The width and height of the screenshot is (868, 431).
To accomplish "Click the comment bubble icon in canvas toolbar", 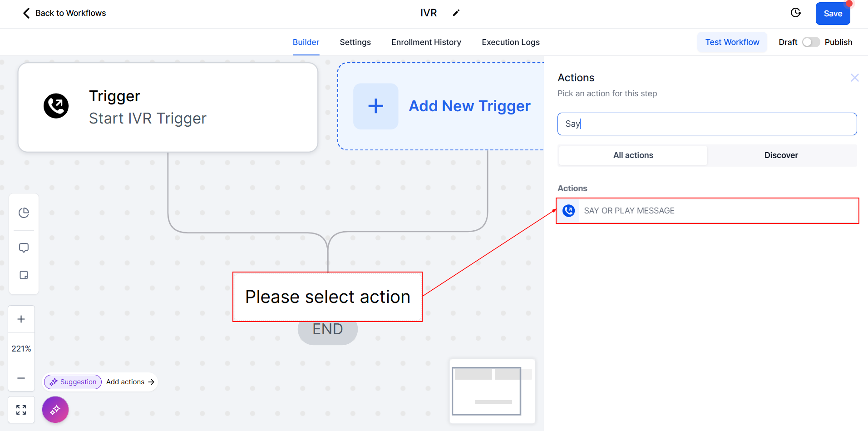I will (x=24, y=248).
